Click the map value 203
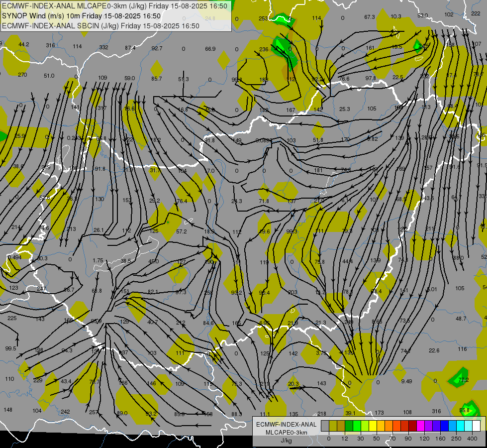This screenshot has width=487, height=448. [x=292, y=292]
